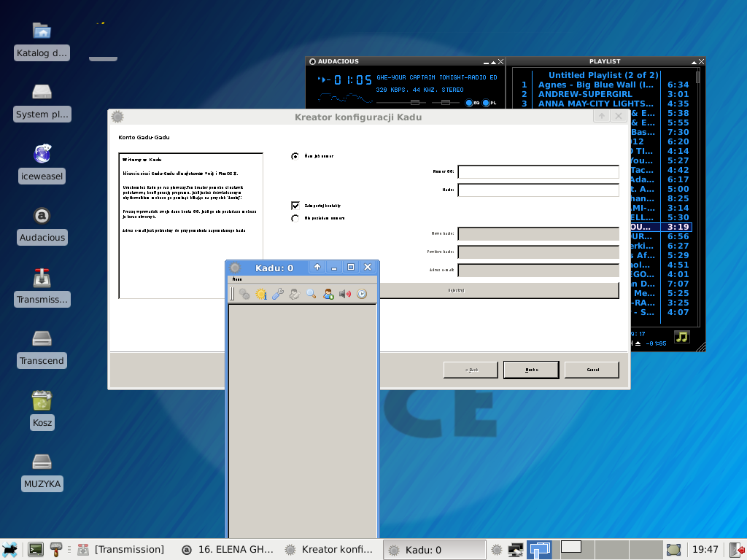
Task: Shade the Playlist window with triangle icon
Action: (694, 62)
